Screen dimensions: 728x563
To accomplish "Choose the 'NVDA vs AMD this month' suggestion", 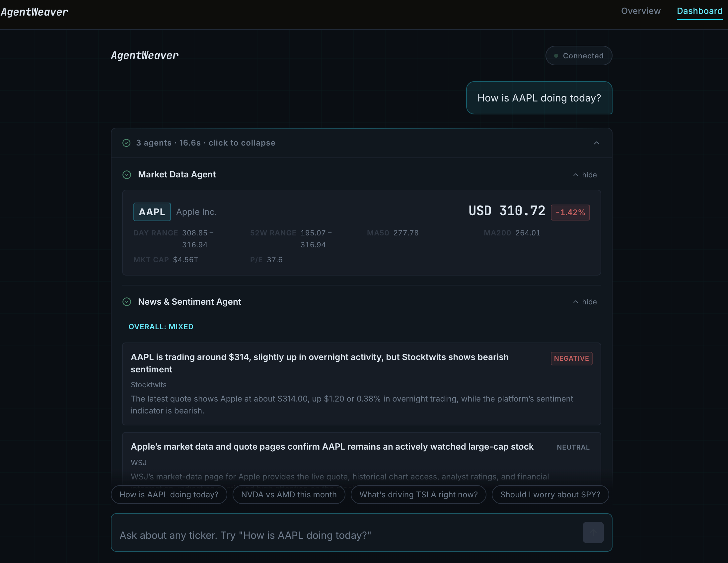I will 289,495.
